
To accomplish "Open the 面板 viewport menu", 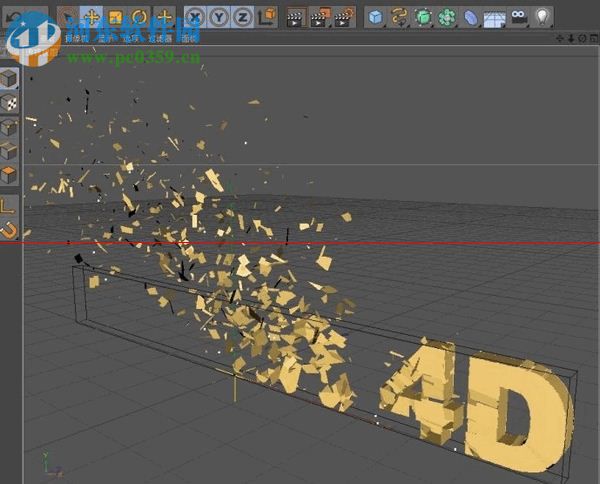I will point(190,39).
